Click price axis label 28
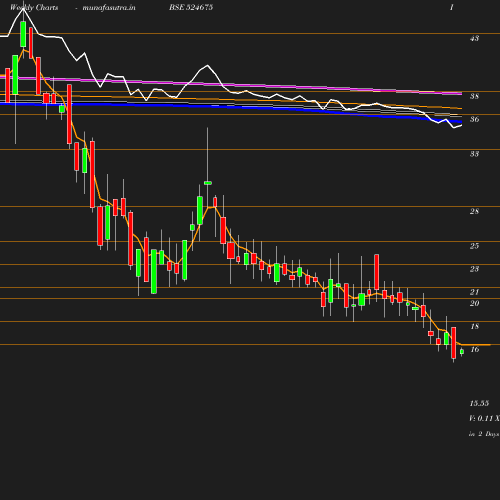The width and height of the screenshot is (500, 500). pyautogui.click(x=474, y=211)
